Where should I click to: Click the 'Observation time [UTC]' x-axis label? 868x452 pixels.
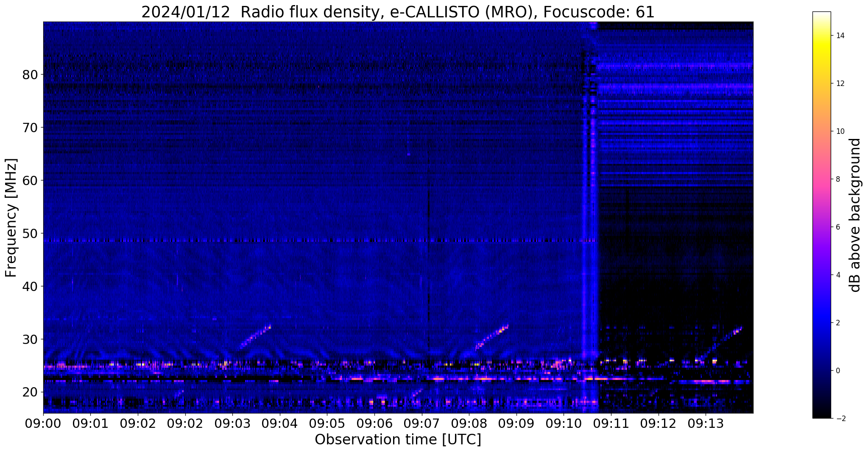coord(398,440)
